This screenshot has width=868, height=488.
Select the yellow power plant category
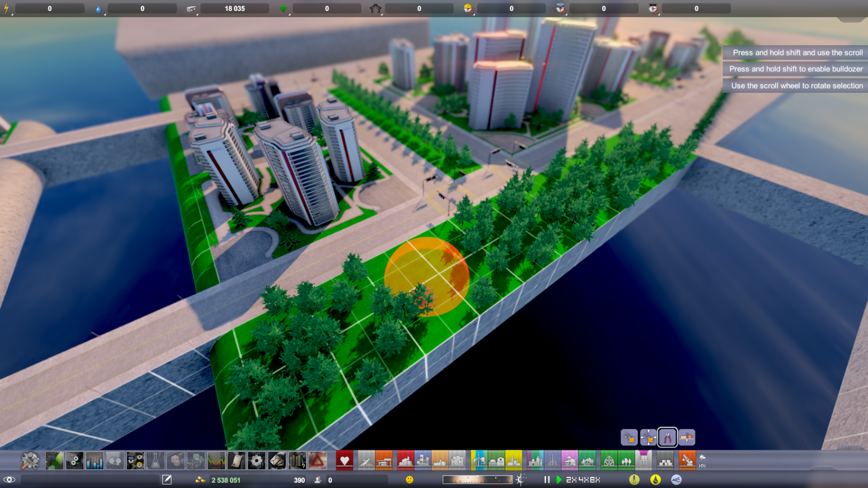pyautogui.click(x=514, y=460)
